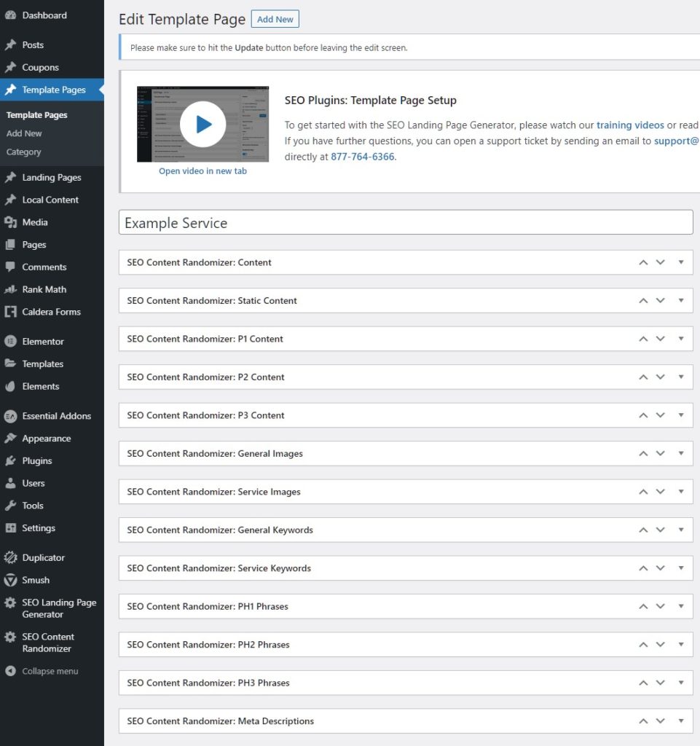Open the Rank Math sidebar icon
Screen dimensions: 700x746
coord(10,289)
